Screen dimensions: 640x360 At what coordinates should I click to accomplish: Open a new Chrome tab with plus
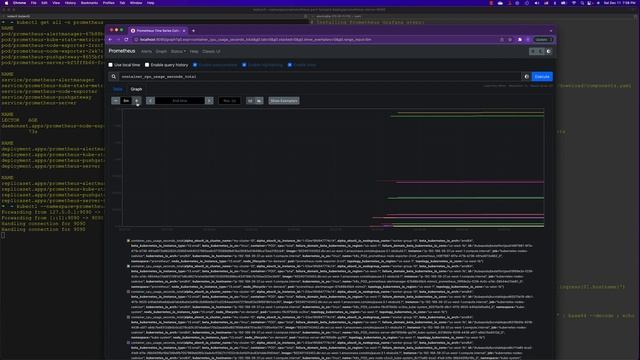[x=193, y=31]
